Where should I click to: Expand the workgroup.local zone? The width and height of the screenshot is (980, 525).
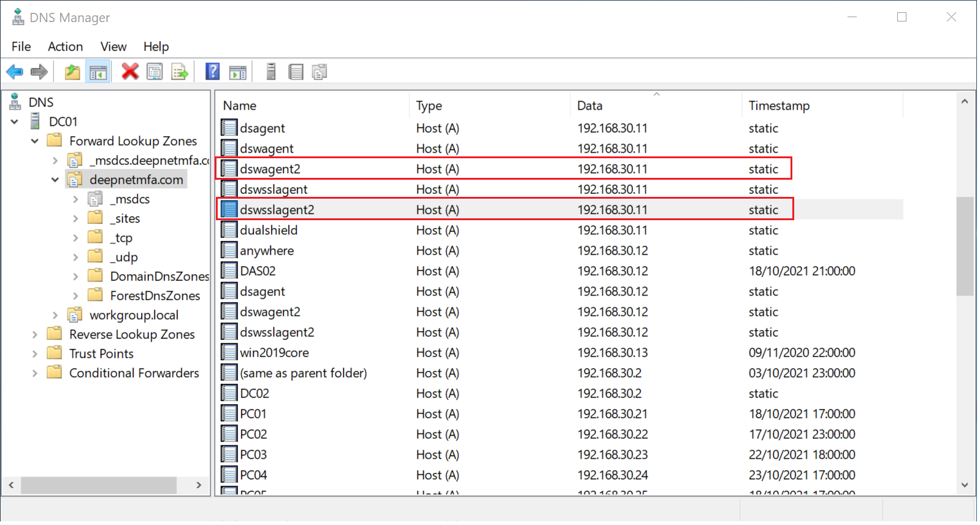click(x=55, y=315)
